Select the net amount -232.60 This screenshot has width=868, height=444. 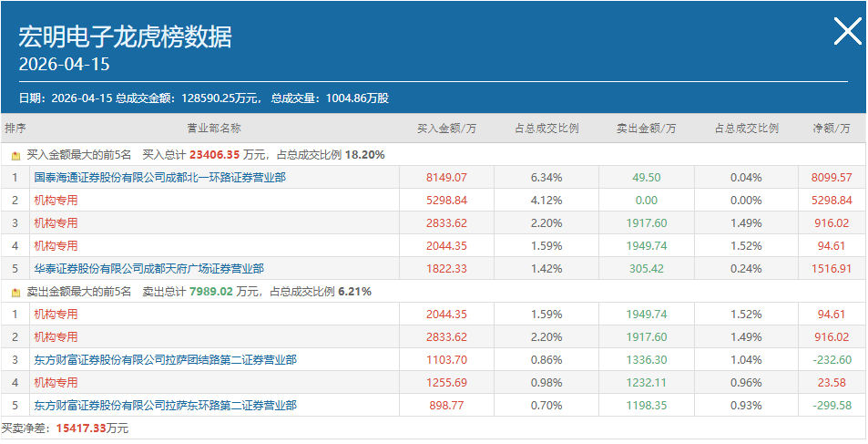point(832,360)
